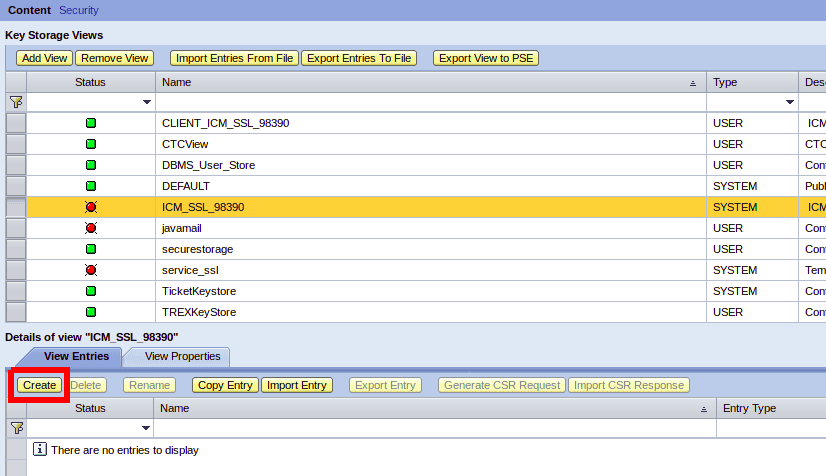Click the Export View to PSE button
The width and height of the screenshot is (826, 476).
(486, 58)
